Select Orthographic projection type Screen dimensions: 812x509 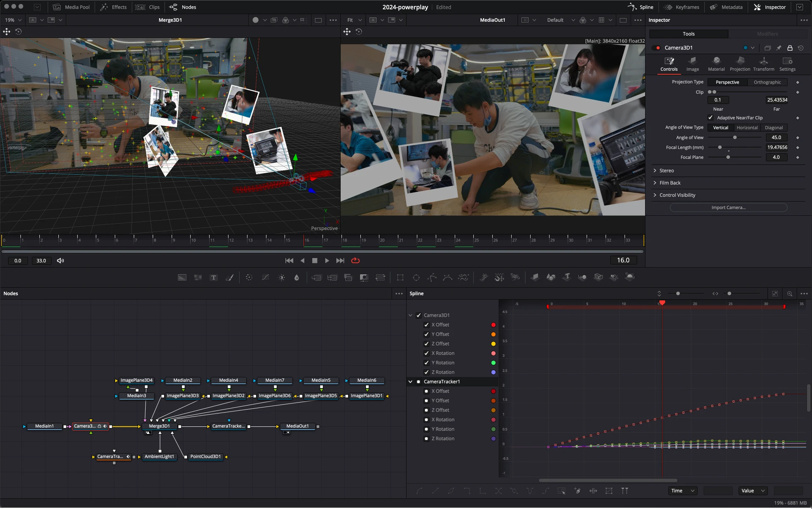[x=767, y=82]
